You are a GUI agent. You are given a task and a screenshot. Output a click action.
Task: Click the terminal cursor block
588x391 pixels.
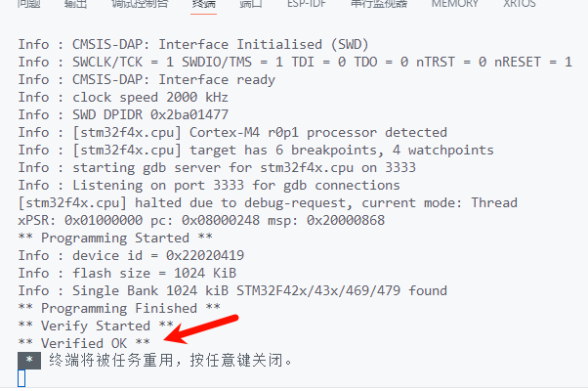point(21,378)
